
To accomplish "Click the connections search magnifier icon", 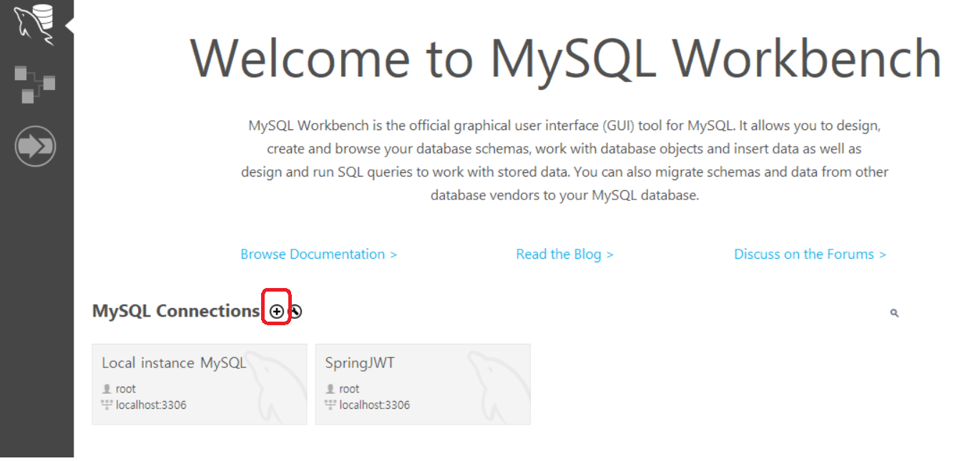I will pos(894,313).
